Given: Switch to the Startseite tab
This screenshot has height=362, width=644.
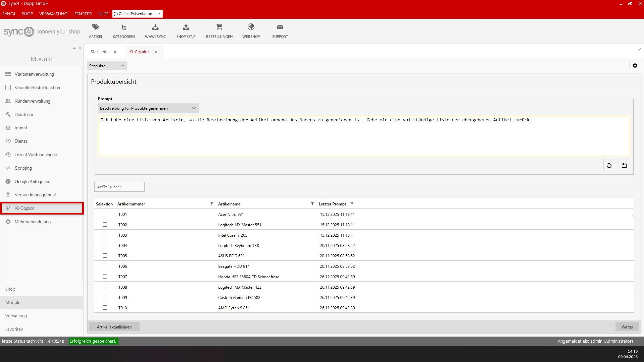Looking at the screenshot, I should pyautogui.click(x=99, y=52).
